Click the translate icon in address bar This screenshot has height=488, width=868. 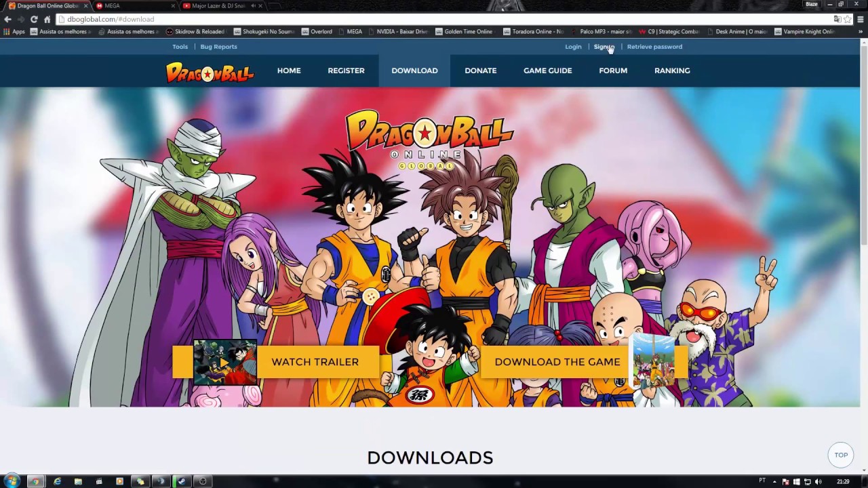[x=837, y=19]
